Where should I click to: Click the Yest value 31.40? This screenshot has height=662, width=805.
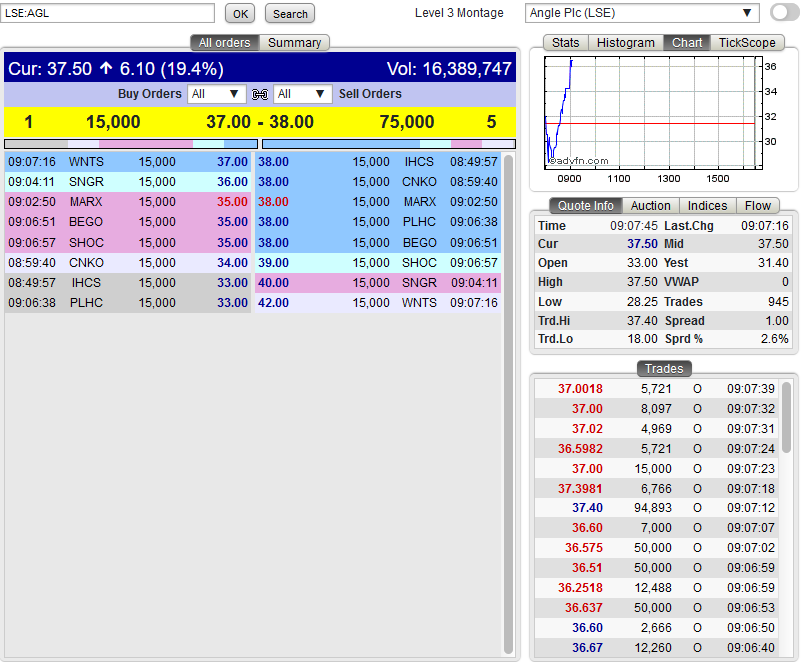click(x=773, y=263)
